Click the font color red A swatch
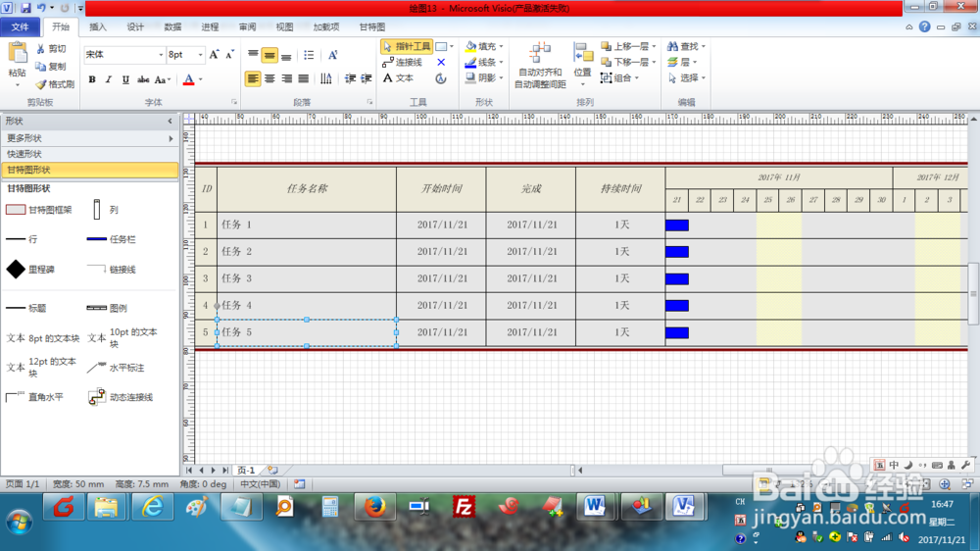 [x=189, y=79]
